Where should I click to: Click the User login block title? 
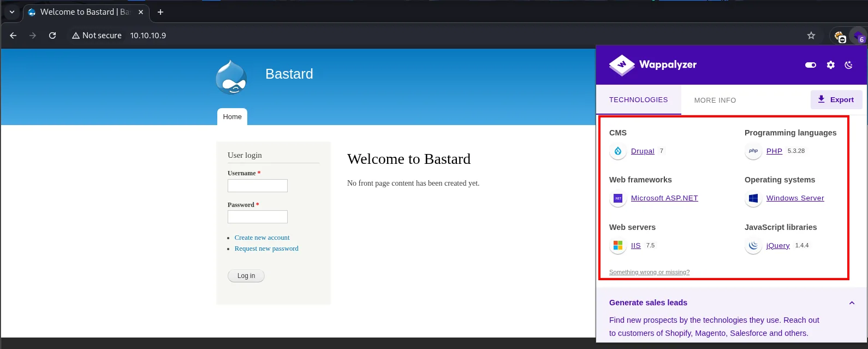click(245, 155)
